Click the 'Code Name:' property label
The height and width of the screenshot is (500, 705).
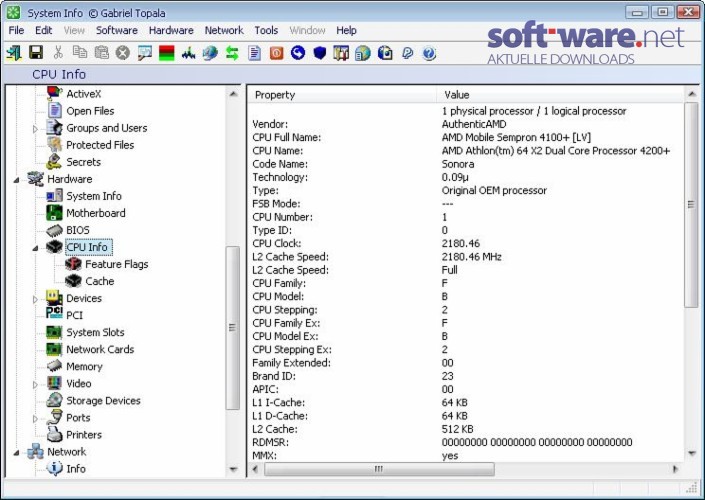click(280, 164)
